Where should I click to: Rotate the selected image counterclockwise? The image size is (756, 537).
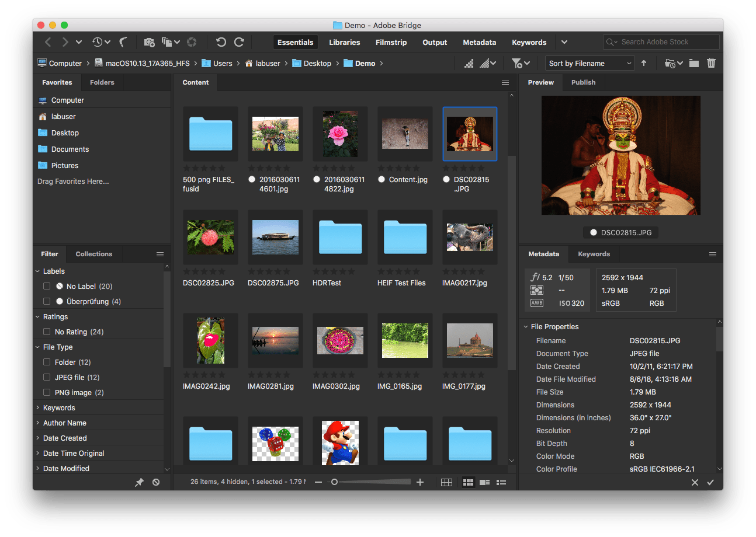[221, 42]
